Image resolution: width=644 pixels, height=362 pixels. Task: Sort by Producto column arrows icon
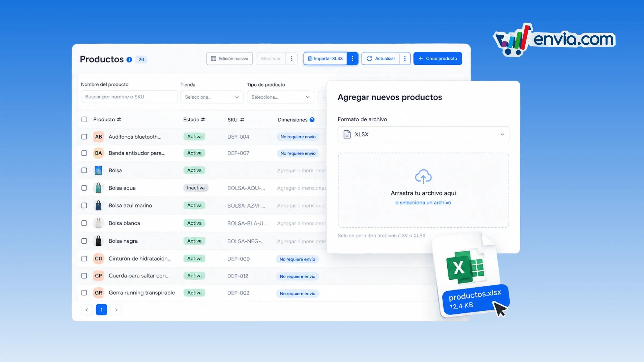pos(119,120)
